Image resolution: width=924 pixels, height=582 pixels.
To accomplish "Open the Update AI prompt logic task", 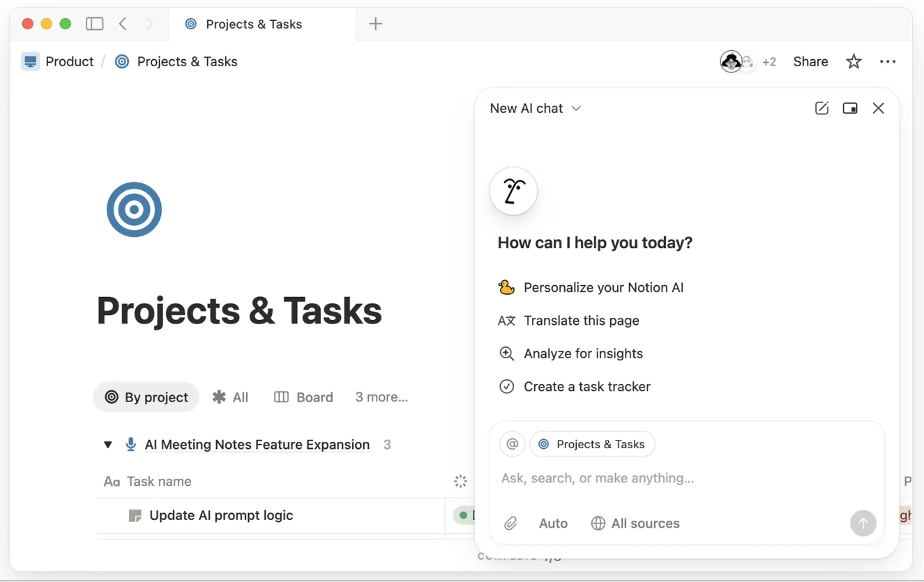I will click(x=221, y=516).
